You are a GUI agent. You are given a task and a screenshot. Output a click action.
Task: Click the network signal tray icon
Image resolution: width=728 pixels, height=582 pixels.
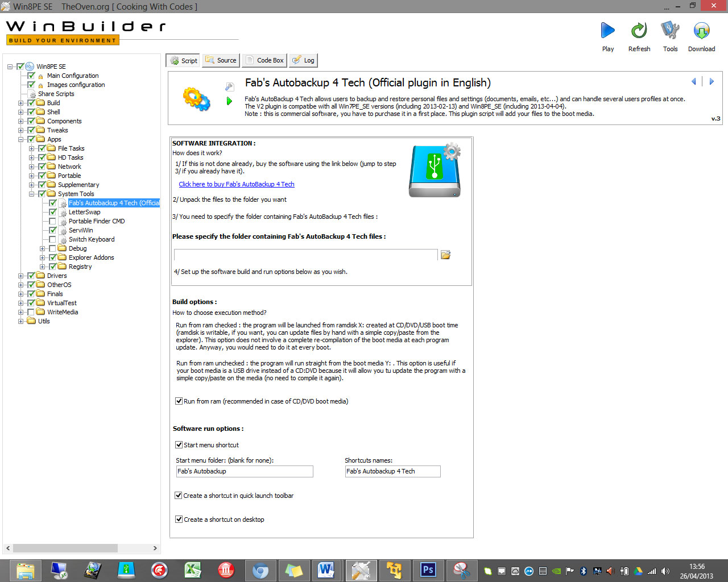pos(652,571)
